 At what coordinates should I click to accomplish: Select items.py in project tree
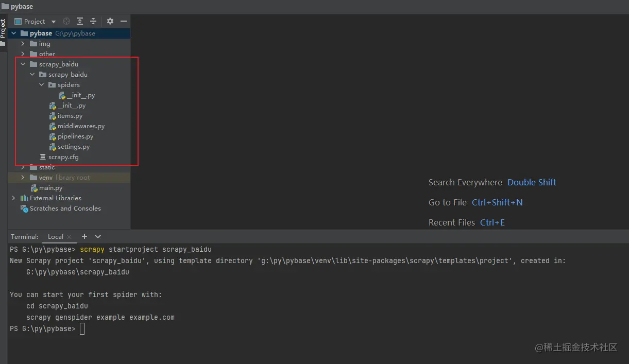point(70,116)
